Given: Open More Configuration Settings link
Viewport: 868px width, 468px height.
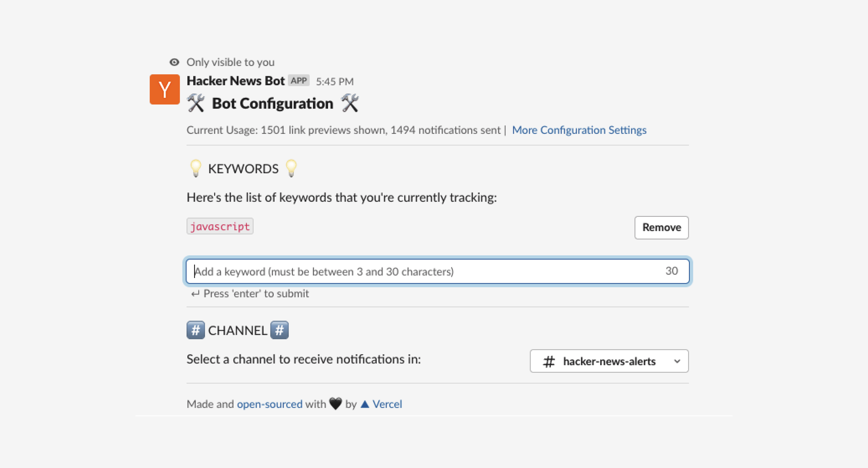Looking at the screenshot, I should pyautogui.click(x=579, y=130).
